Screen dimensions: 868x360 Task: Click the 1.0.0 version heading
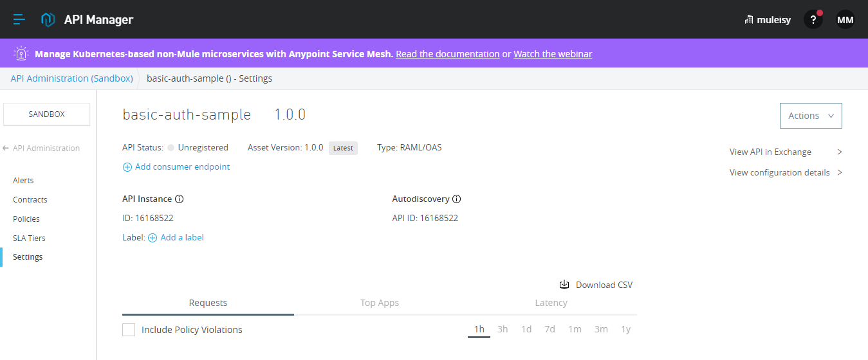pos(290,115)
